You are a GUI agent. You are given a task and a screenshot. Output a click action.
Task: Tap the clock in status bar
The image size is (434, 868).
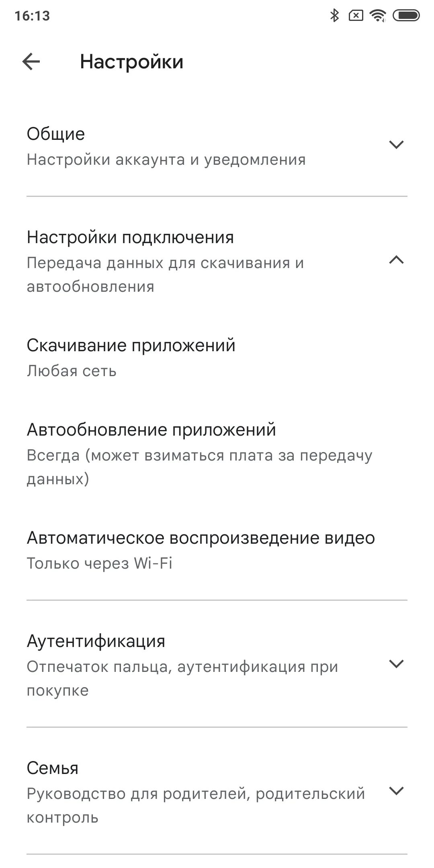click(x=32, y=16)
